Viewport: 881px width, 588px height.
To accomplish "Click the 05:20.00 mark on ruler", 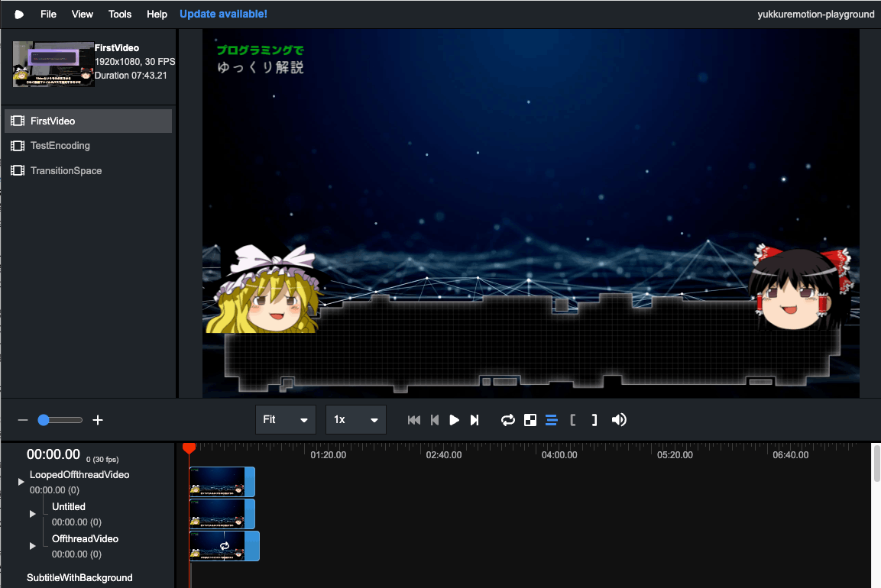I will point(675,455).
